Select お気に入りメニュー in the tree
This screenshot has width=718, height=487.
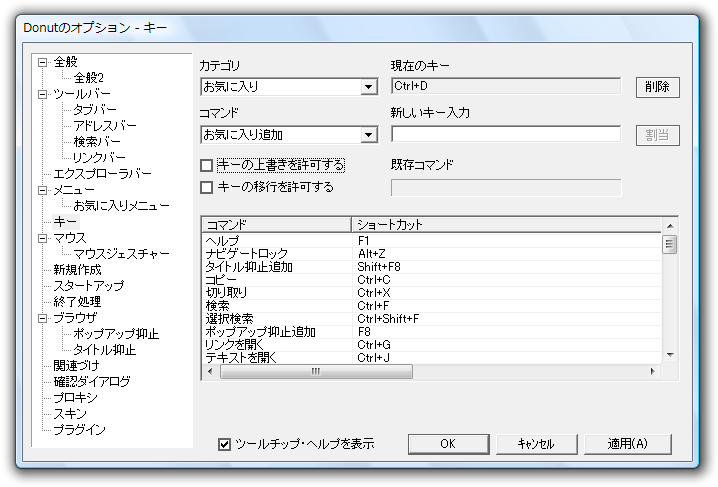121,206
